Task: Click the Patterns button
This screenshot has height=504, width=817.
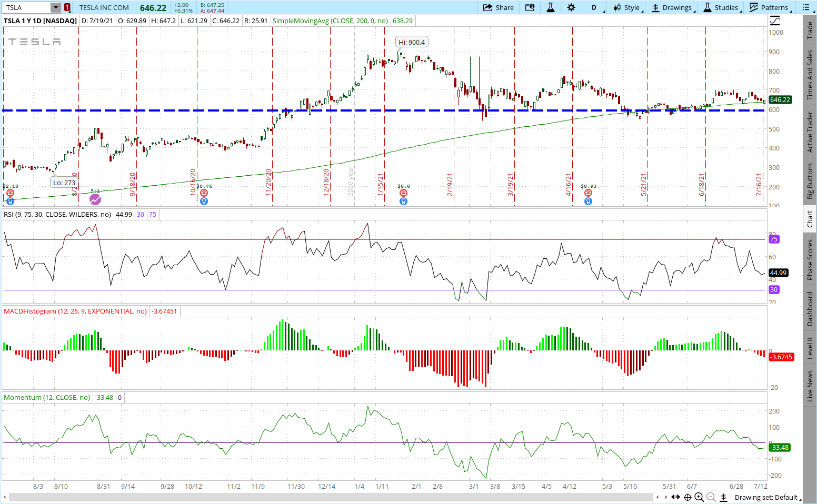Action: click(769, 7)
